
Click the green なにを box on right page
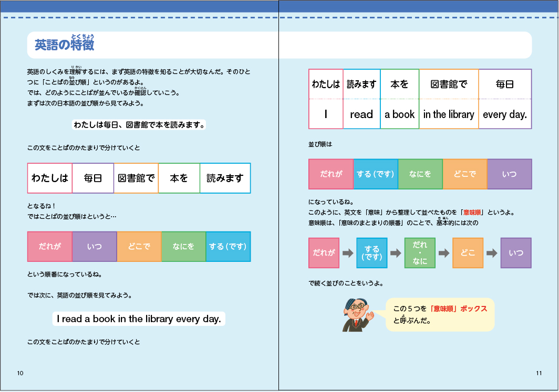point(420,174)
